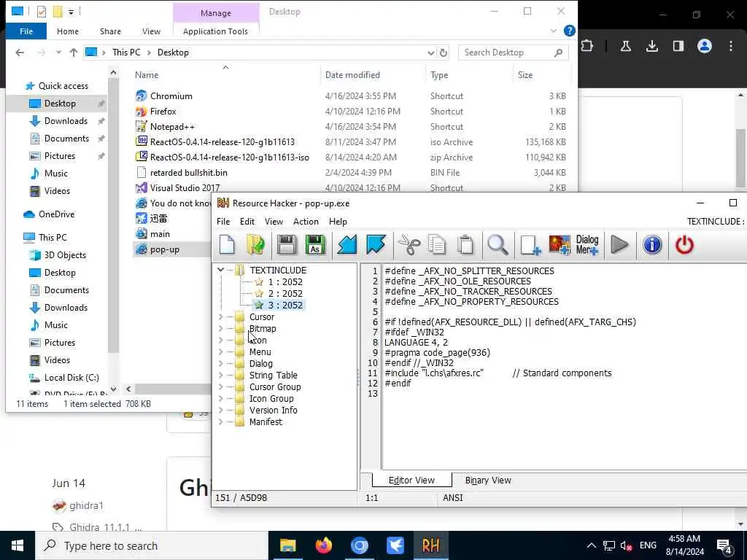Viewport: 747px width, 560px height.
Task: Click the Windows taskbar search box
Action: [152, 545]
